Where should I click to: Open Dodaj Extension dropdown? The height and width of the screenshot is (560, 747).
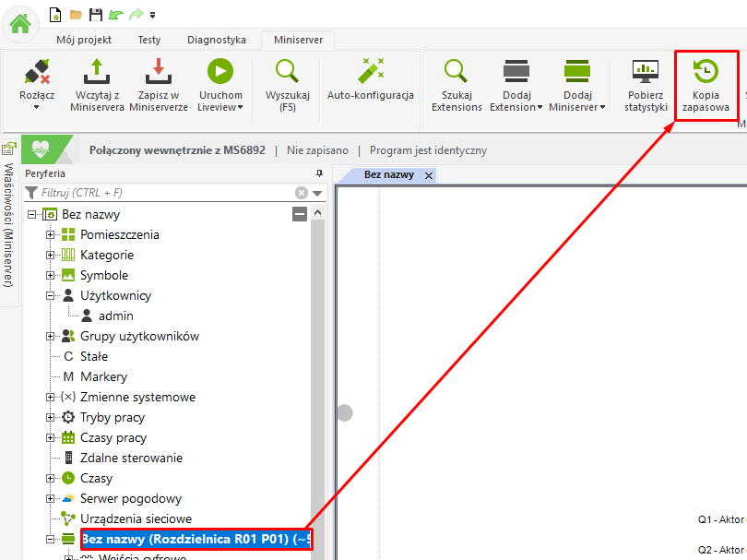pyautogui.click(x=516, y=107)
